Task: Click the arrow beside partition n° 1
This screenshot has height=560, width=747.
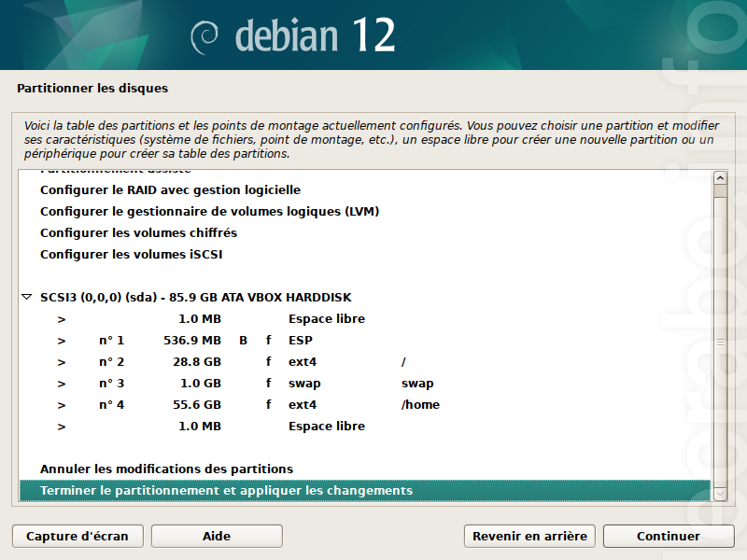Action: [x=61, y=341]
